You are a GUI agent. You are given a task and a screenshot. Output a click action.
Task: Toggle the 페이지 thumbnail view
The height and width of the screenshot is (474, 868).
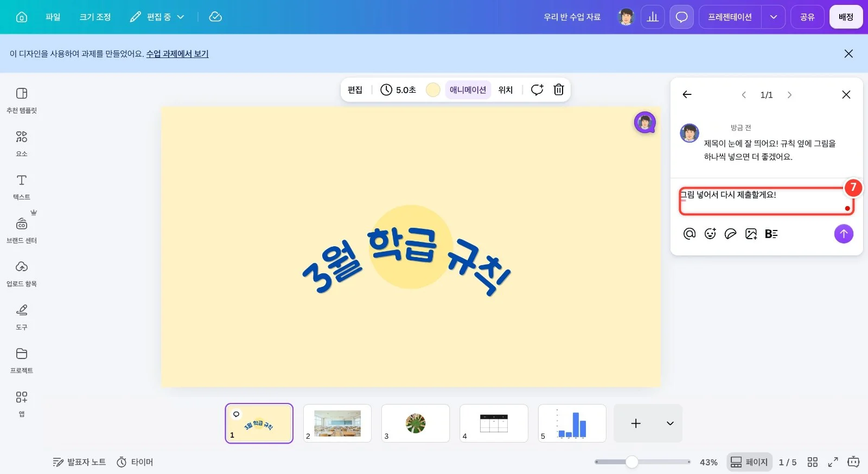(x=749, y=462)
